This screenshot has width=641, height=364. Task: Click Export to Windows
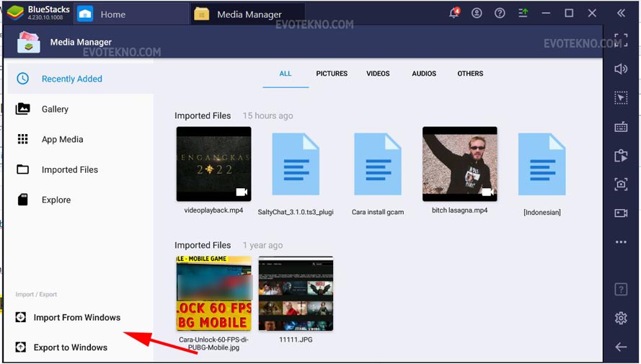point(70,347)
